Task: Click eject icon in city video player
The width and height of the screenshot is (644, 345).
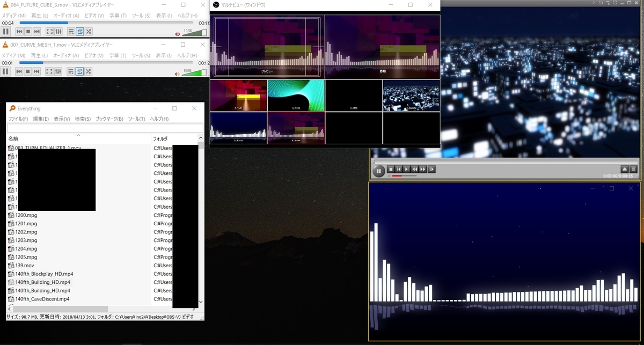Action: (625, 169)
